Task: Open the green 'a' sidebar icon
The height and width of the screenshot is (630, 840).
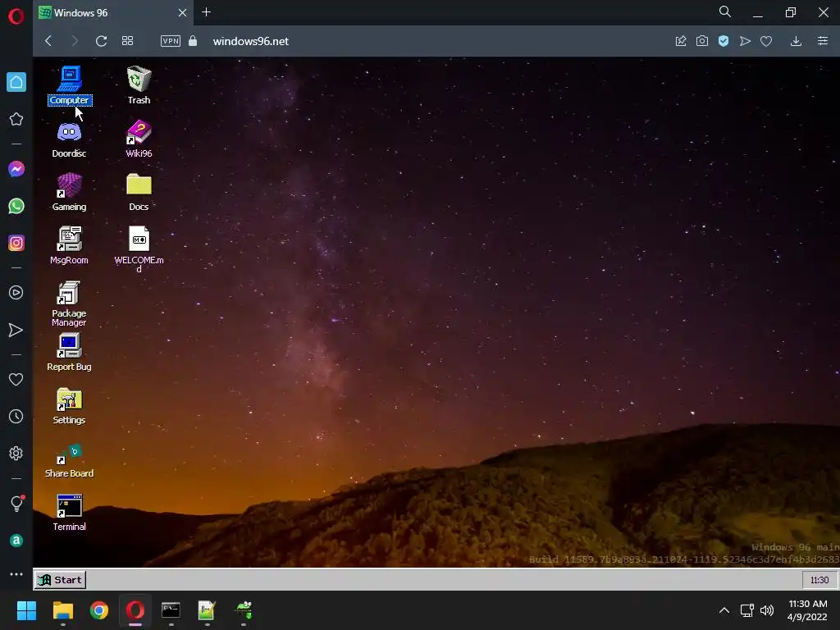Action: point(16,541)
